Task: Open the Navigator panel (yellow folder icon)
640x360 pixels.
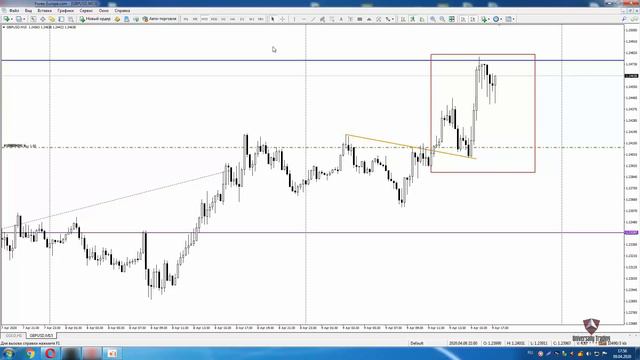Action: 52,19
